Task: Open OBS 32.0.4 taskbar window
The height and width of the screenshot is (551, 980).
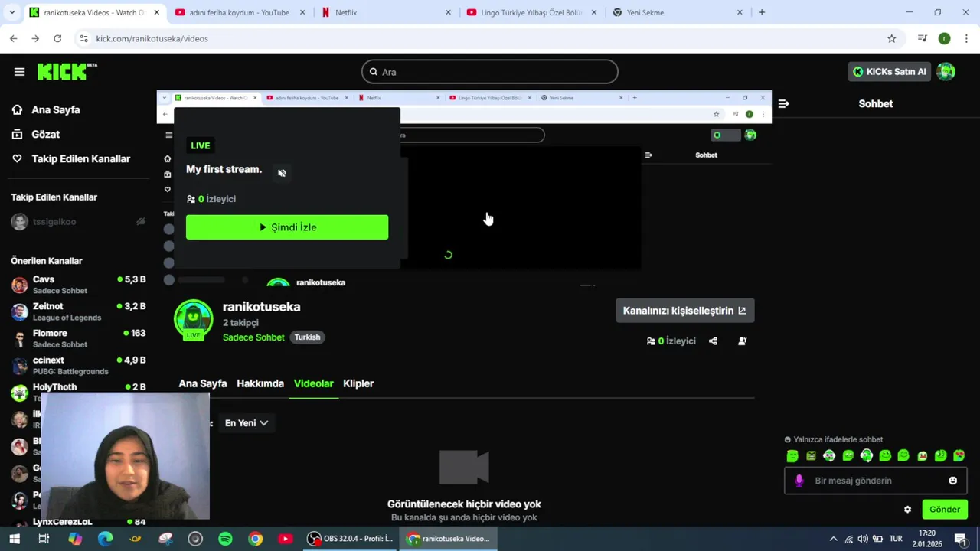Action: coord(351,539)
